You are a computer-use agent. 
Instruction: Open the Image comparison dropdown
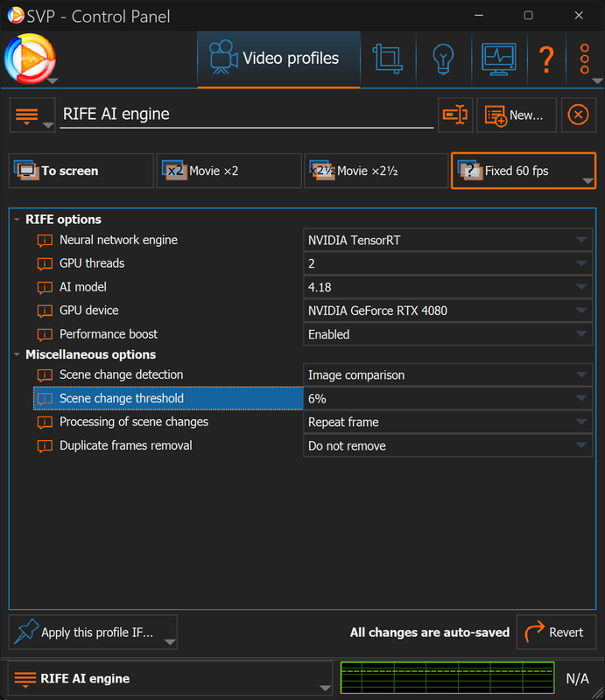[447, 375]
